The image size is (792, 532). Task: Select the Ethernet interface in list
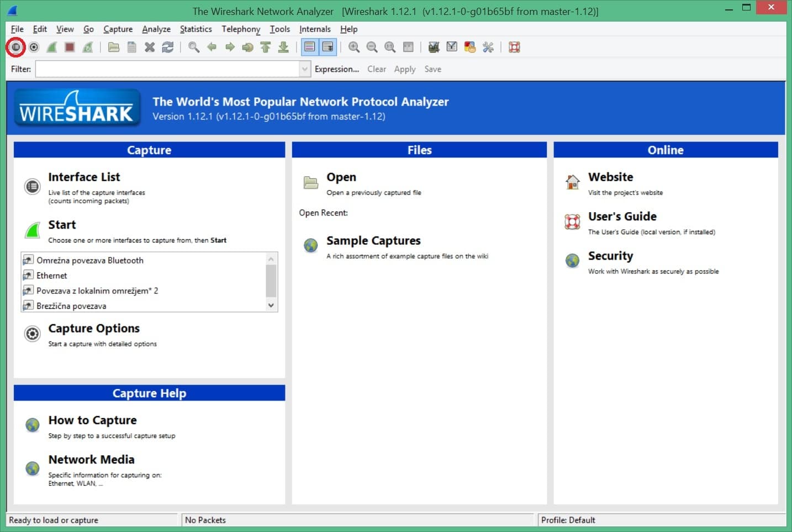click(x=52, y=276)
